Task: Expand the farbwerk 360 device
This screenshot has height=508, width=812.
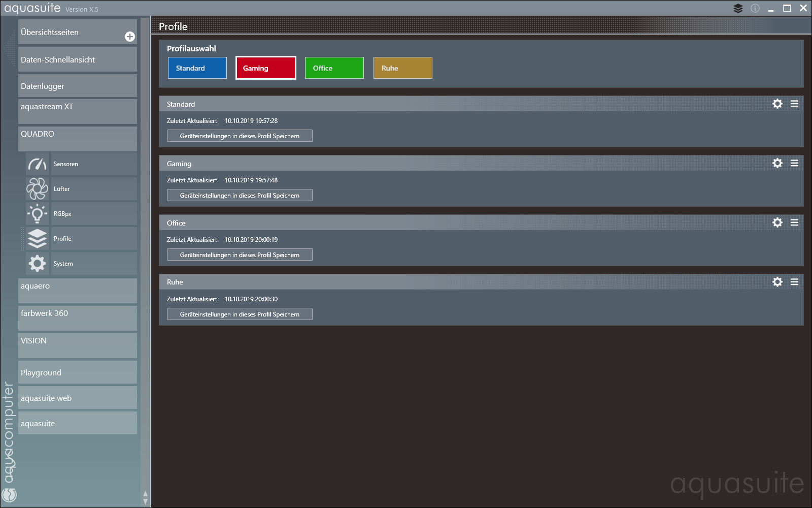Action: point(78,318)
